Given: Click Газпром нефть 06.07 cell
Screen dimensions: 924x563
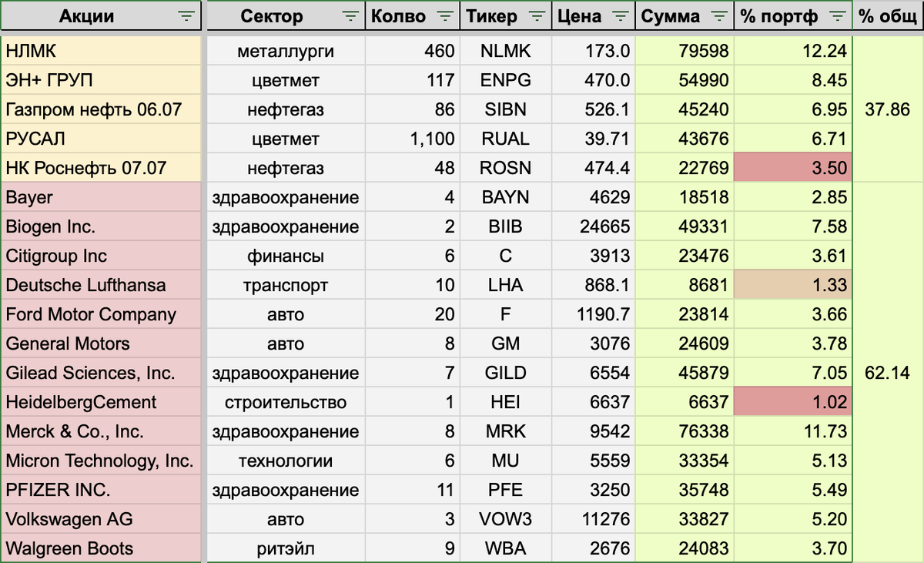Looking at the screenshot, I should 102,110.
